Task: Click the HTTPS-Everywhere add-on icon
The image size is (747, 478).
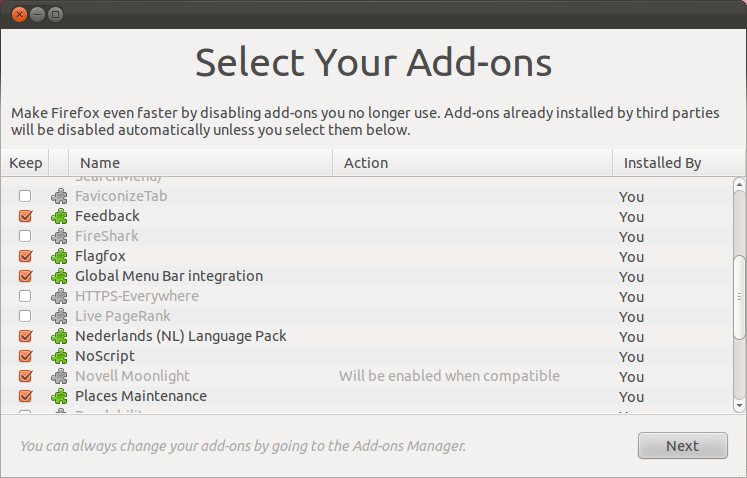Action: tap(59, 296)
